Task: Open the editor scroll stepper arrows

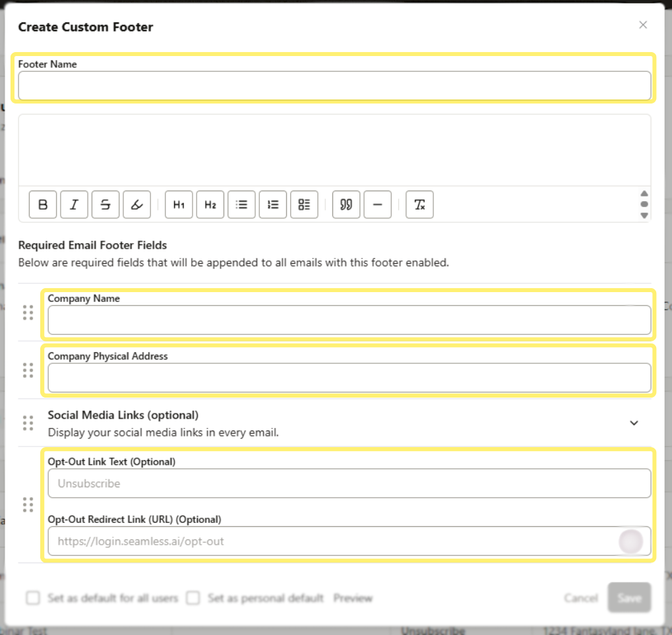Action: point(644,204)
